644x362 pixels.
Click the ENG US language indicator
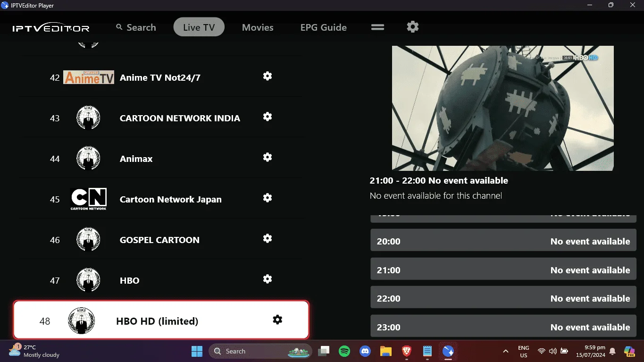coord(524,351)
